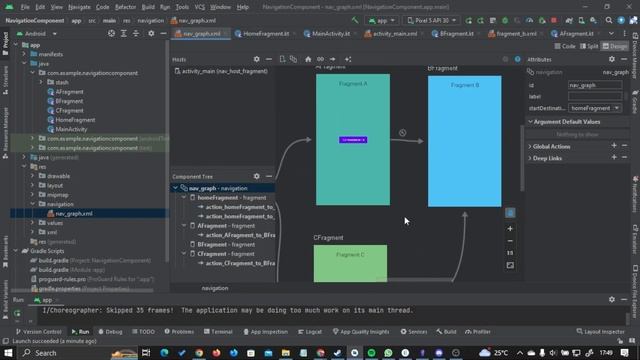Collapse nav_graph node in Component Tree
Viewport: 640px width, 360px height.
176,188
